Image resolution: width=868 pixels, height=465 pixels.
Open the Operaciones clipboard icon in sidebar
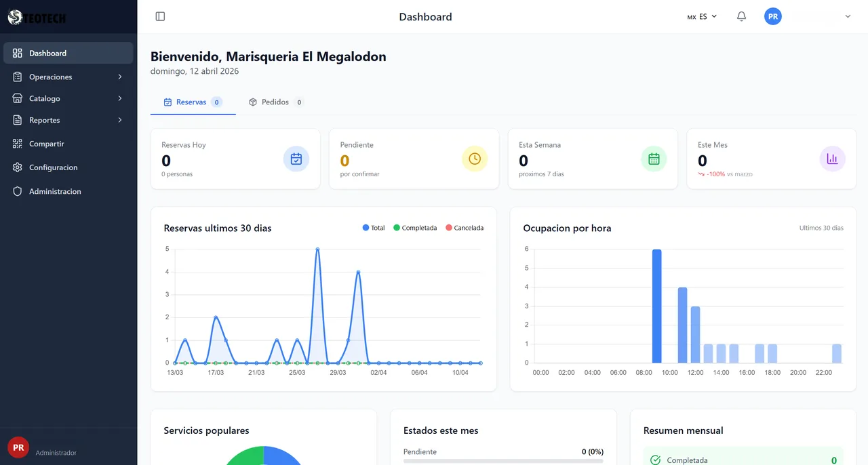click(x=16, y=77)
